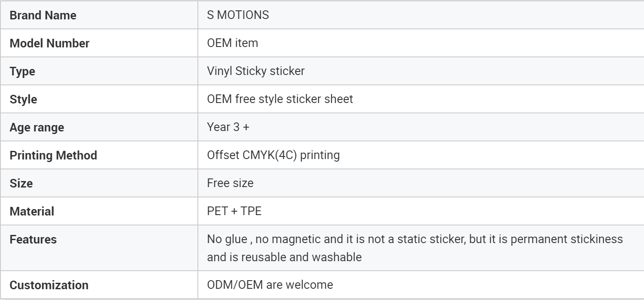
Task: Select ODM/OEM are welcome text
Action: (x=270, y=285)
